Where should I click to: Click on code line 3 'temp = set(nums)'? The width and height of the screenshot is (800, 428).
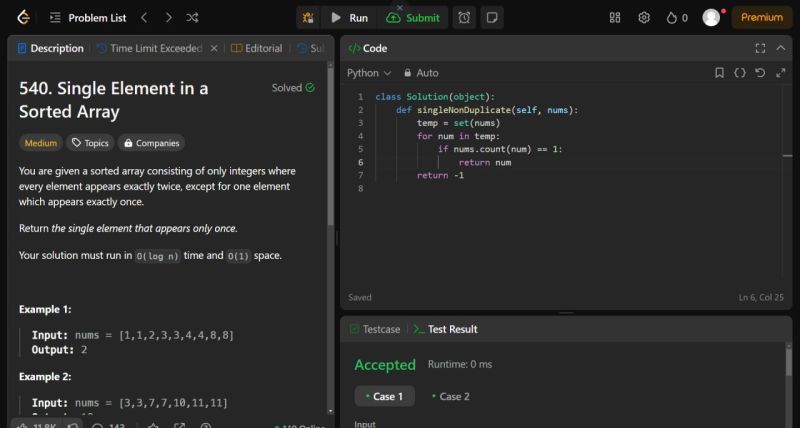(458, 123)
